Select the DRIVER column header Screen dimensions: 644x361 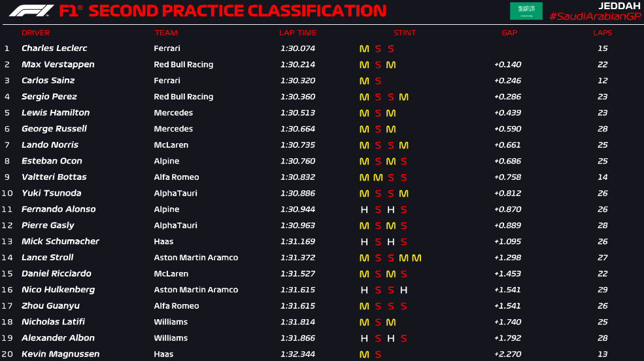36,33
